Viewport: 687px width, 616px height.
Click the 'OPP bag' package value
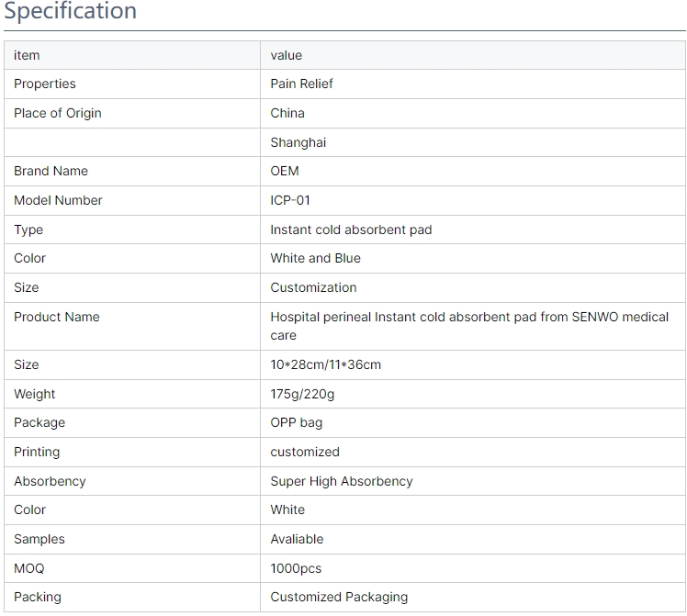(296, 422)
